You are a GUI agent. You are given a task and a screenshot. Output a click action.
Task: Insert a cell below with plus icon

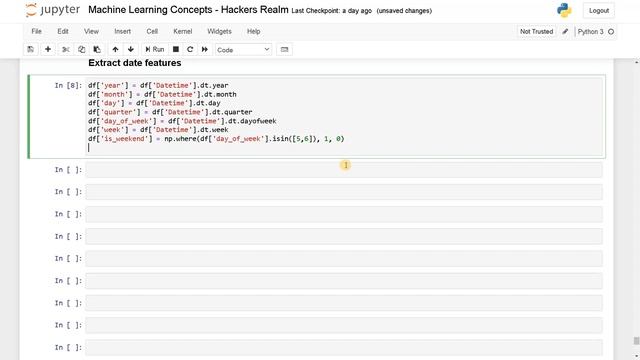coord(48,49)
